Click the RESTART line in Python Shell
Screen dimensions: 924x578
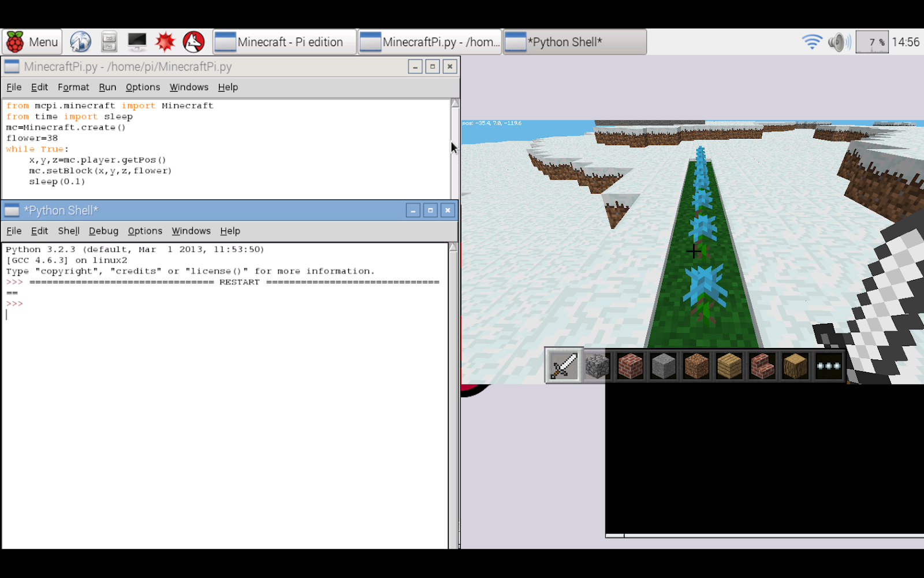[x=223, y=283]
